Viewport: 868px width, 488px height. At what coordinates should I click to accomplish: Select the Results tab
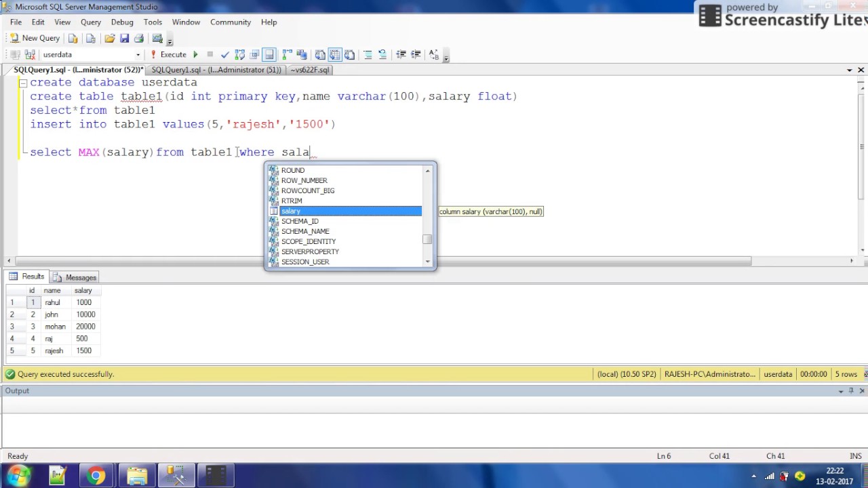[x=26, y=277]
